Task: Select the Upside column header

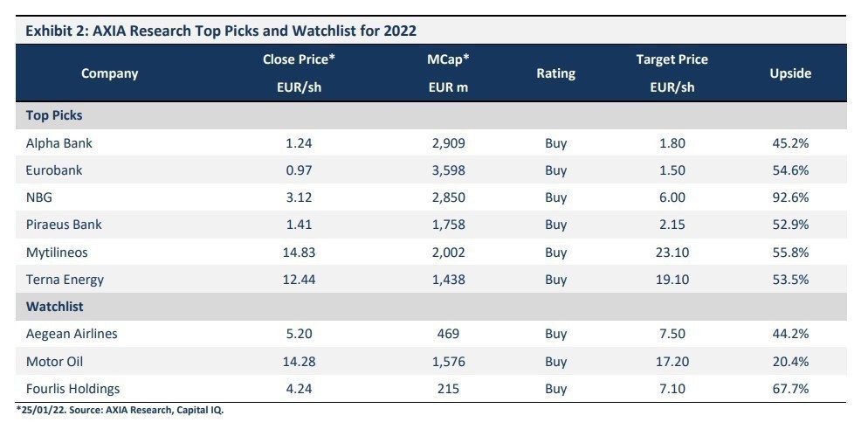Action: 789,73
